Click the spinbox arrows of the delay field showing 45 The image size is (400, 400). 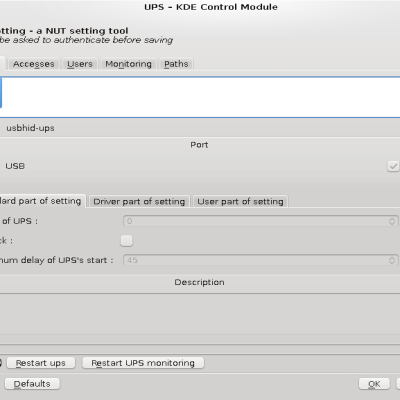coord(392,260)
